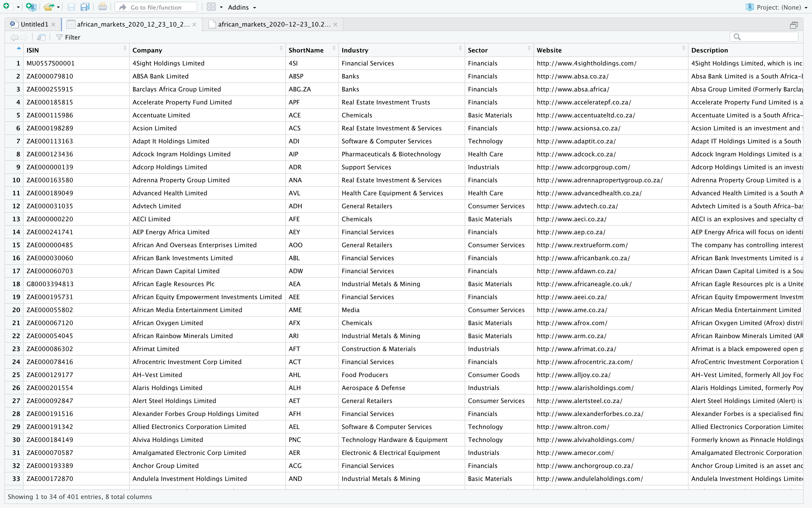This screenshot has height=508, width=812.
Task: Sort by the ISIN column header
Action: click(x=76, y=50)
